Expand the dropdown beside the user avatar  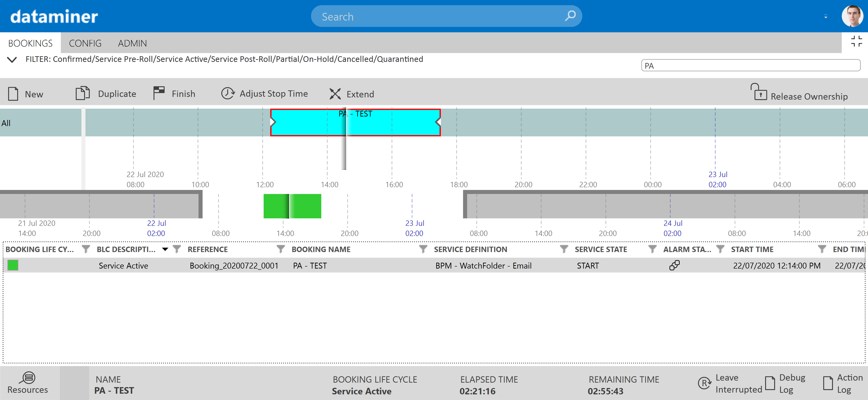pos(826,16)
